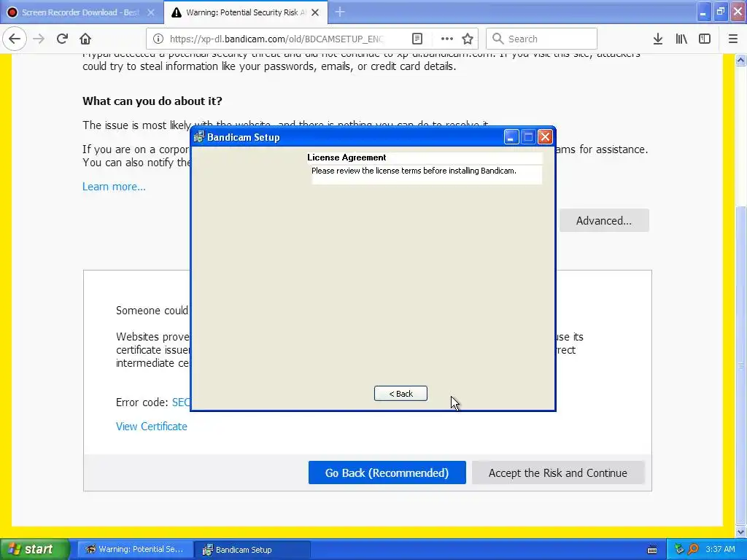
Task: Click the system tray clock 3:37 AM
Action: [720, 549]
